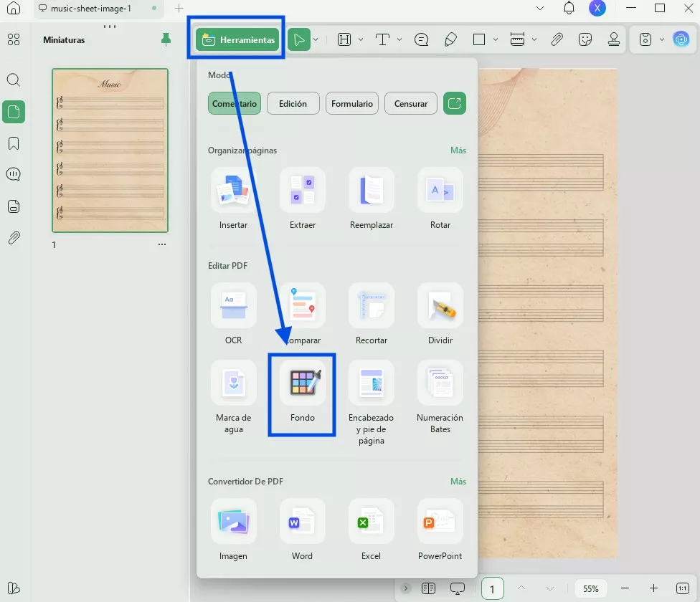Select the highlight text tool
700x602 pixels.
[344, 39]
